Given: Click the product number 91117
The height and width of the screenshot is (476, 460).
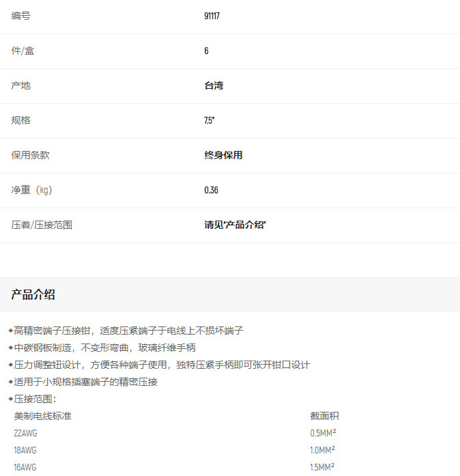Looking at the screenshot, I should [x=212, y=16].
